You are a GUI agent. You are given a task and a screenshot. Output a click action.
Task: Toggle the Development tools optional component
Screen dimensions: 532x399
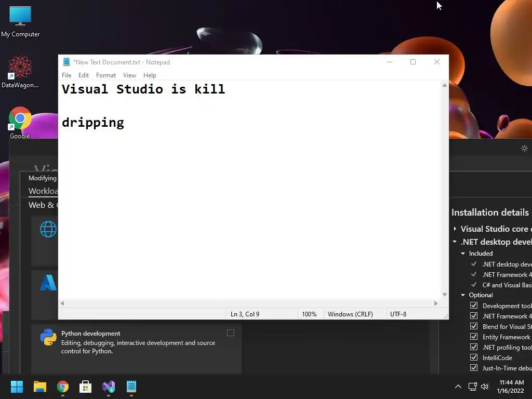click(x=474, y=305)
